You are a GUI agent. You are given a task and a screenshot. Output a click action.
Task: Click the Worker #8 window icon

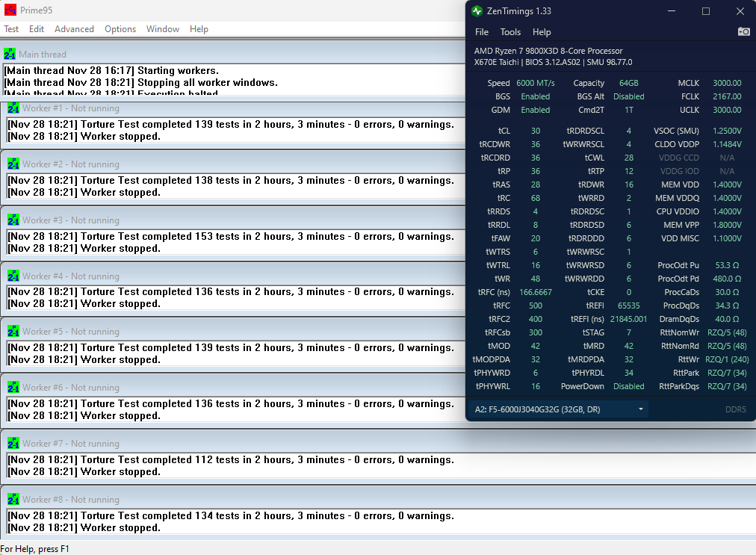coord(13,500)
